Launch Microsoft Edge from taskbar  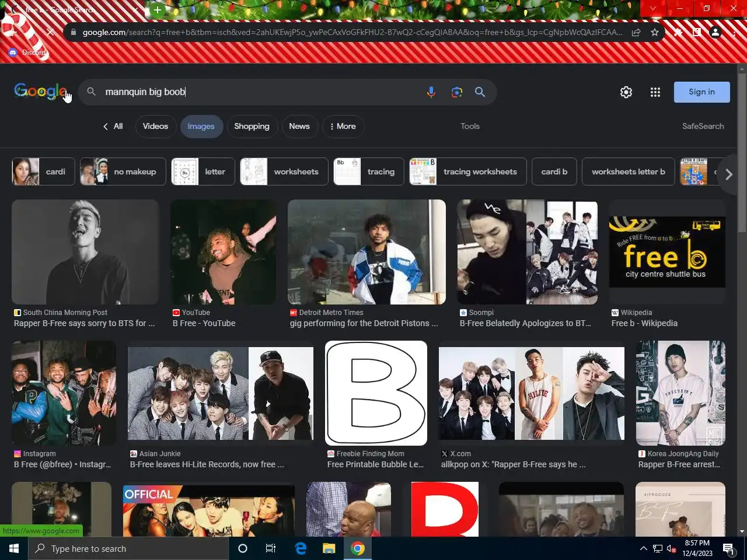tap(301, 548)
